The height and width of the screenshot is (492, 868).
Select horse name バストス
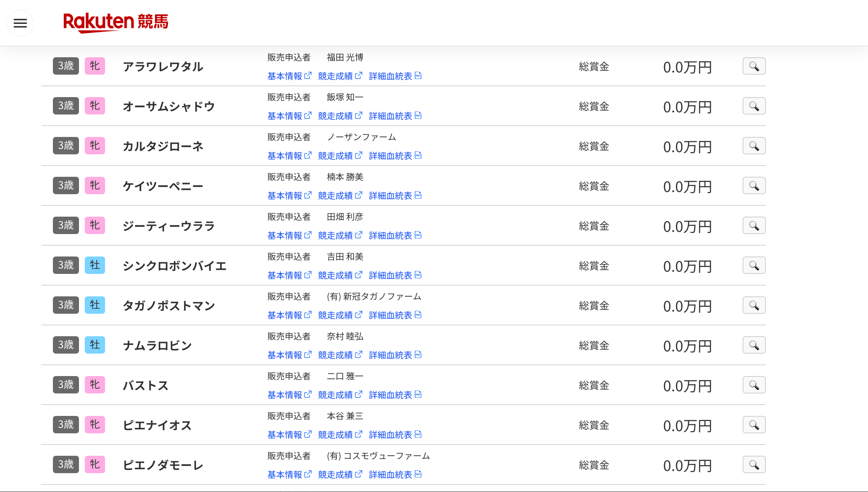click(146, 385)
